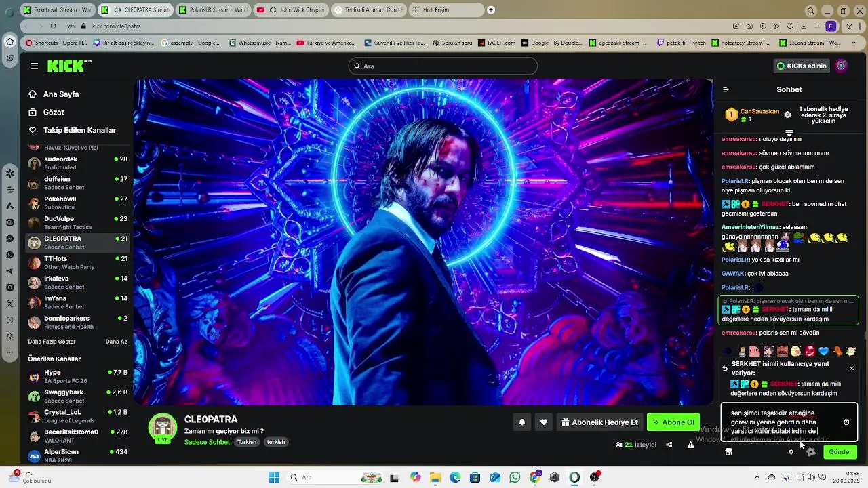Cancel reply to SERKHET with X
Image resolution: width=868 pixels, height=488 pixels.
(852, 368)
